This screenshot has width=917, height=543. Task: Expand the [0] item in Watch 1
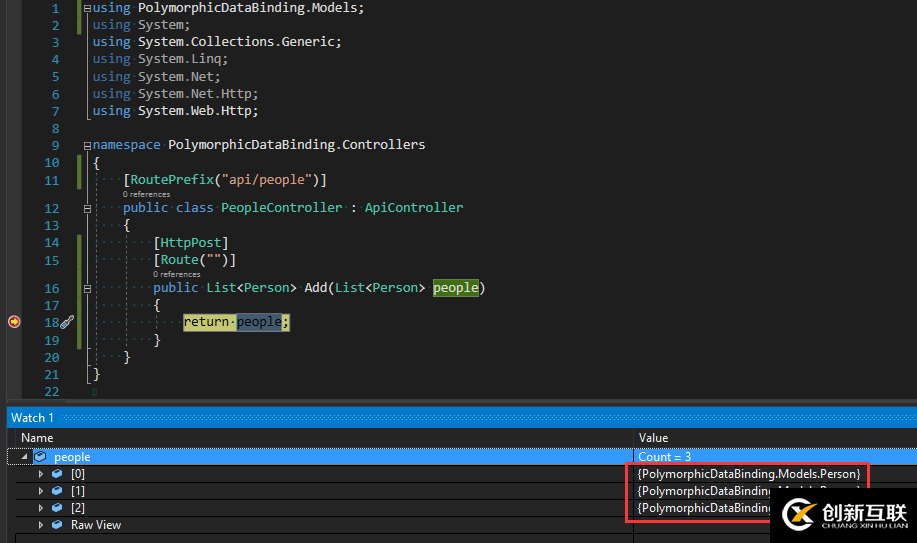40,473
